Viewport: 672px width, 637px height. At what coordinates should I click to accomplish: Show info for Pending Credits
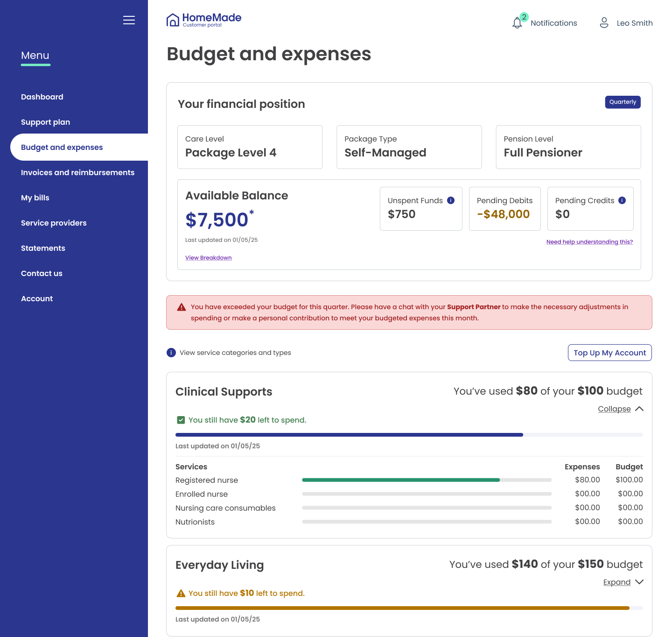tap(622, 200)
